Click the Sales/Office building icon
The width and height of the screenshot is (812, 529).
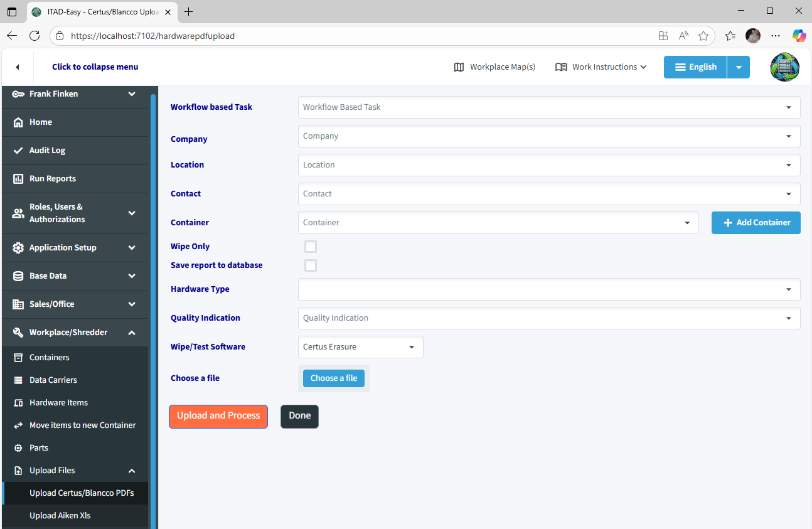[18, 304]
